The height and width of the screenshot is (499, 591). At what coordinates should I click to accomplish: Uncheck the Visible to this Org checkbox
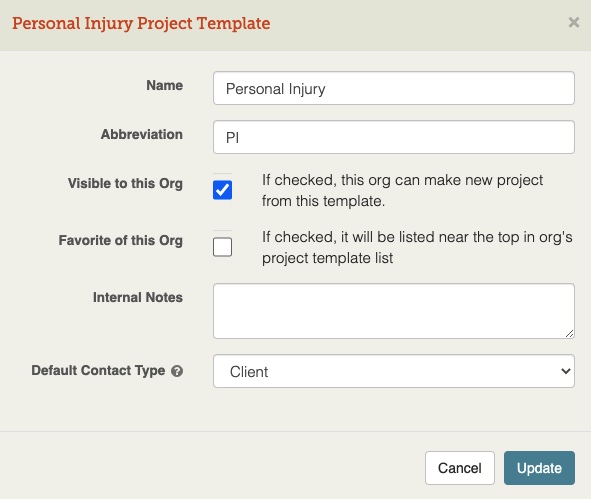click(x=222, y=190)
